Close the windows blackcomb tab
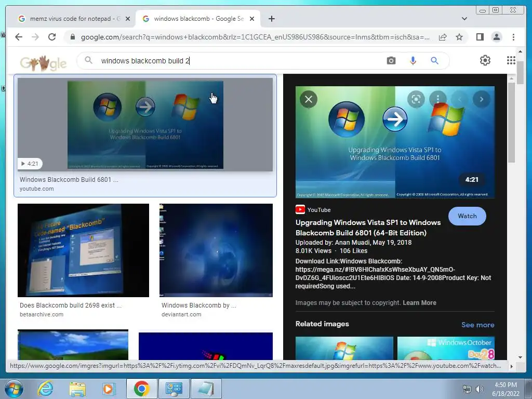The width and height of the screenshot is (532, 399). [x=252, y=19]
